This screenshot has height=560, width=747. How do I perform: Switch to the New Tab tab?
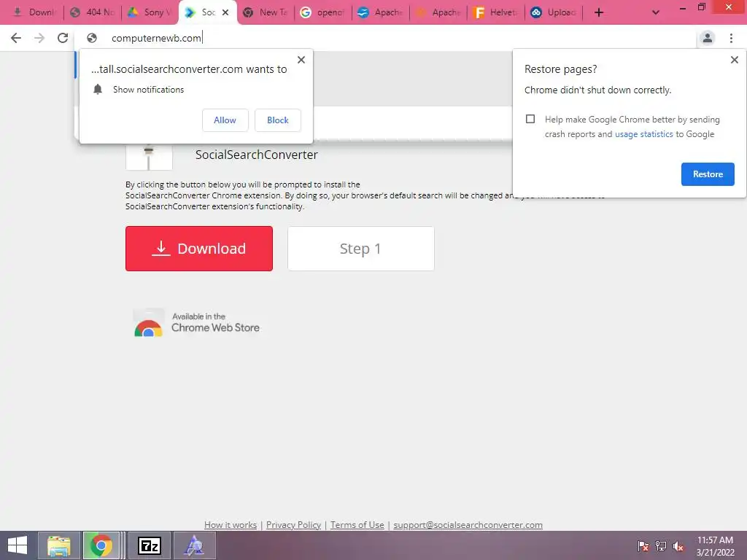[x=265, y=12]
